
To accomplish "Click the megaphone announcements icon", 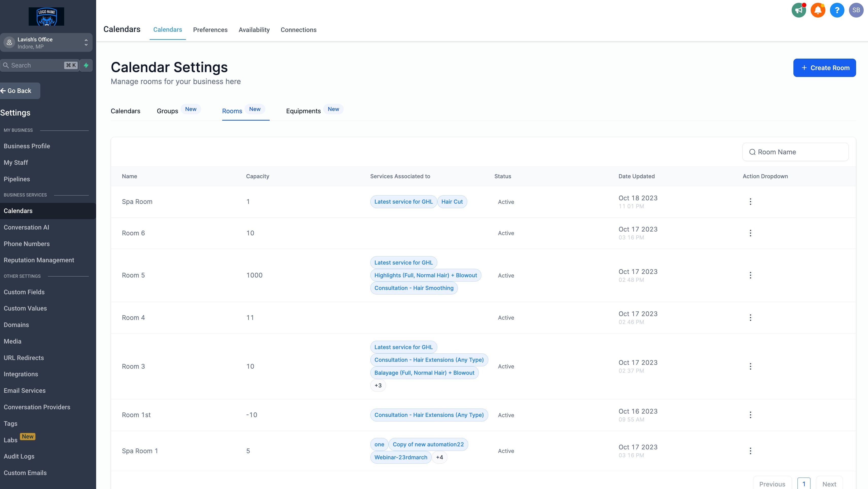I will pos(798,10).
